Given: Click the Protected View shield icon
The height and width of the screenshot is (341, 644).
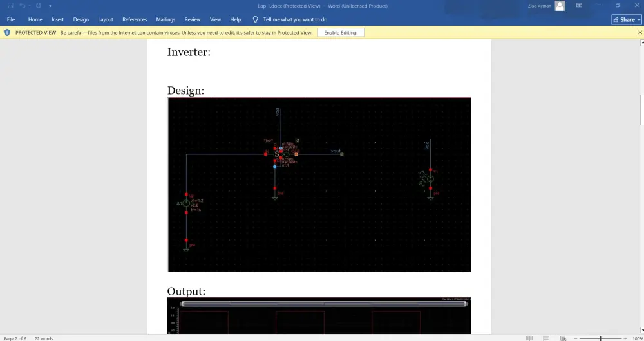Looking at the screenshot, I should pyautogui.click(x=7, y=32).
